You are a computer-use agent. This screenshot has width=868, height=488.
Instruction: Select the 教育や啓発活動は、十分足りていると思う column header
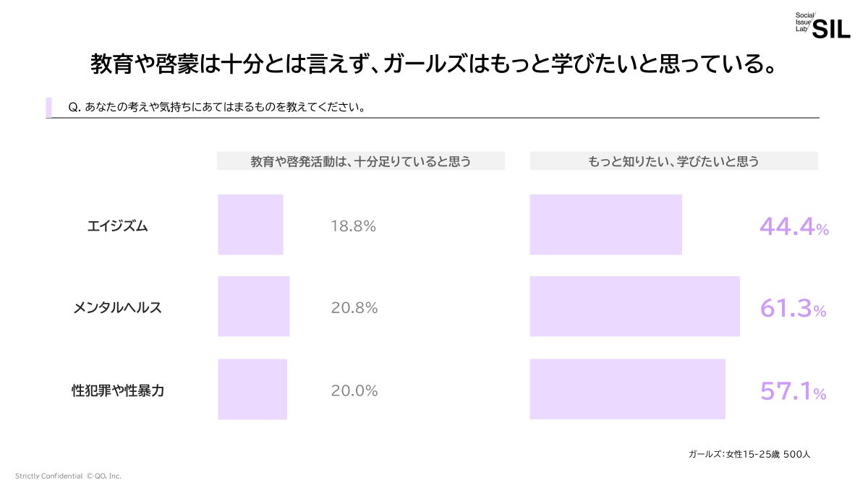(360, 161)
